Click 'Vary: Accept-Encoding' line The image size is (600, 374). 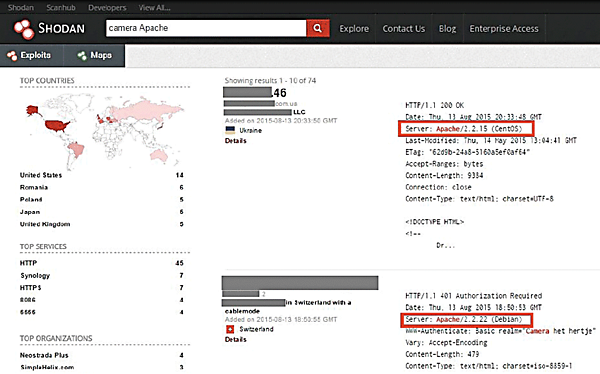coord(447,343)
